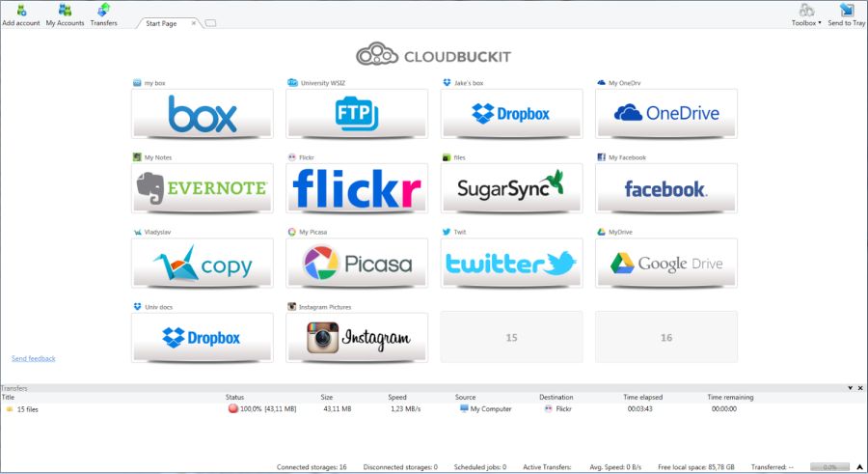Expand panel with the status bar up arrow
868x474 pixels.
pos(859,467)
